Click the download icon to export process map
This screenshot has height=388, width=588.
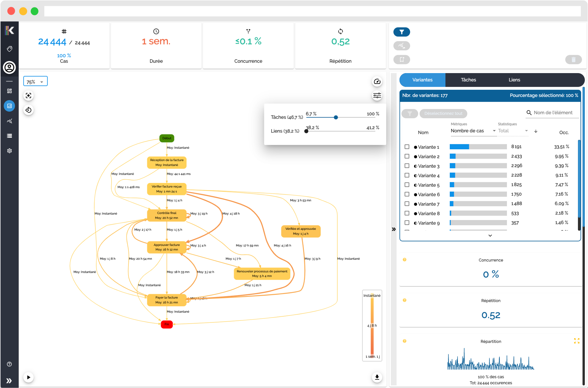pyautogui.click(x=376, y=376)
